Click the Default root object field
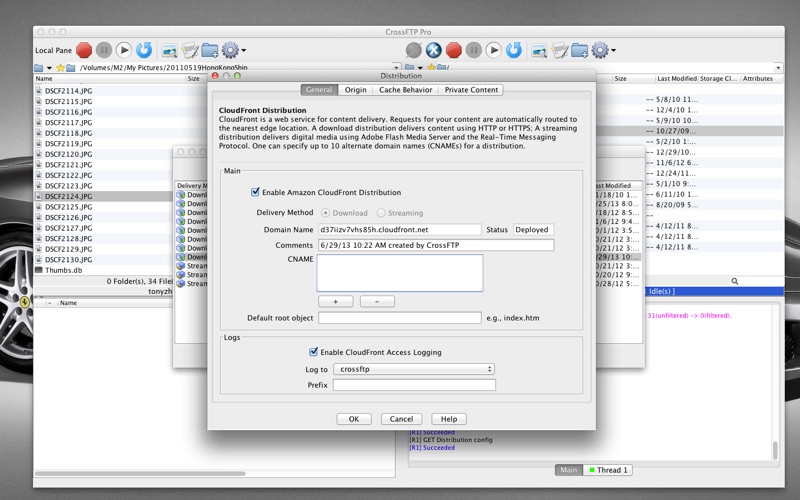The width and height of the screenshot is (800, 500). (399, 318)
